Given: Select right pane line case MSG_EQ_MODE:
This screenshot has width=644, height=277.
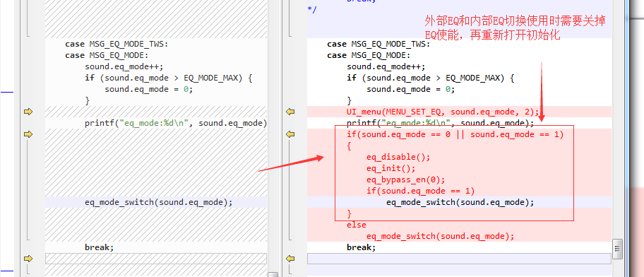Looking at the screenshot, I should (369, 55).
